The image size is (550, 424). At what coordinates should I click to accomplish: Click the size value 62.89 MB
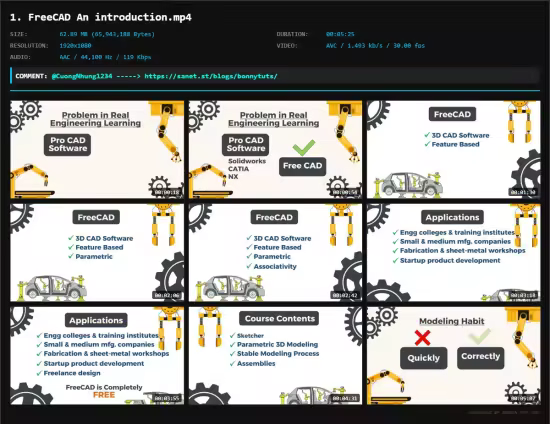[x=107, y=34]
